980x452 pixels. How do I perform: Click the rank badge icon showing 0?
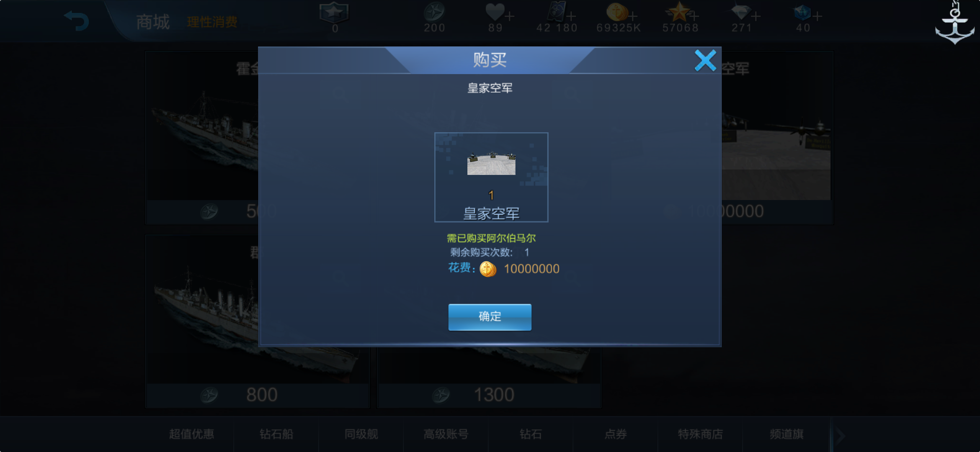pos(334,13)
